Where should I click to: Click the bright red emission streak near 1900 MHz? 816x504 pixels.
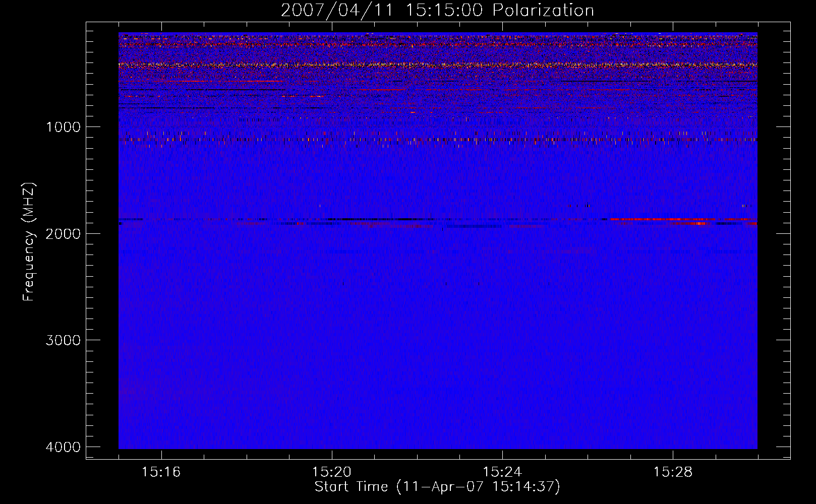(662, 220)
